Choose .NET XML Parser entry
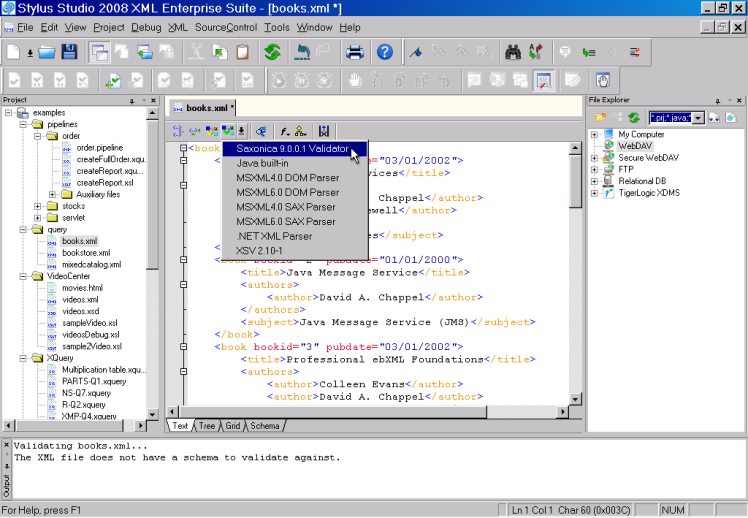748x518 pixels. click(295, 237)
